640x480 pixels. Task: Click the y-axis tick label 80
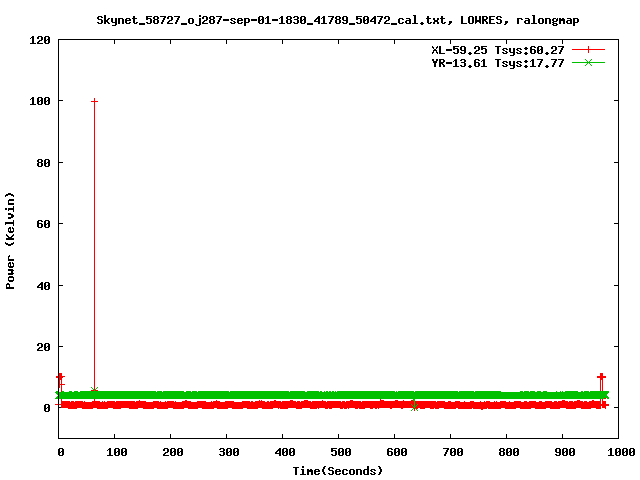pos(43,163)
